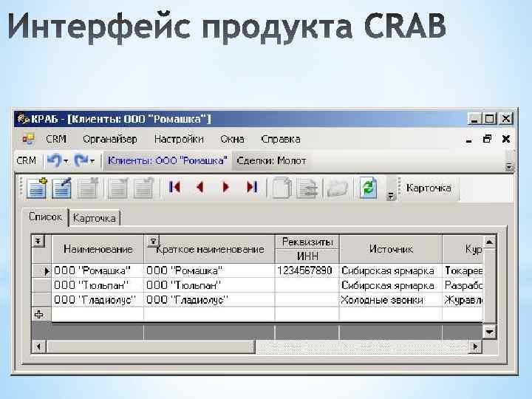Open the undo history dropdown arrow
The image size is (532, 399).
(66, 161)
